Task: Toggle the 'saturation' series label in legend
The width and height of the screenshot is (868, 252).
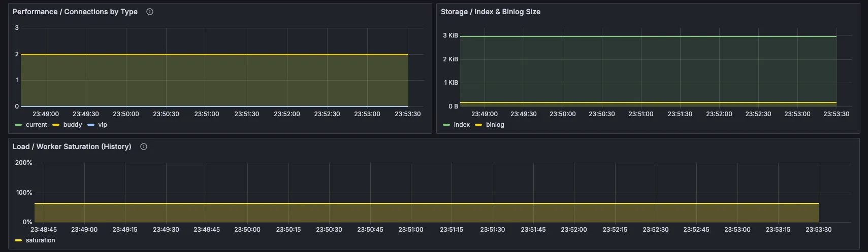Action: [x=40, y=240]
